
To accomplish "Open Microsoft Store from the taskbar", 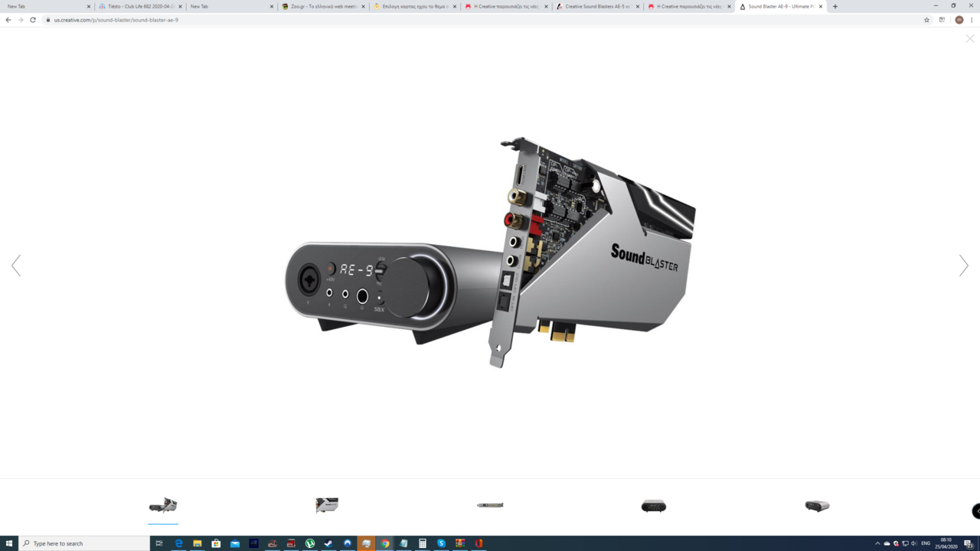I will pos(216,543).
